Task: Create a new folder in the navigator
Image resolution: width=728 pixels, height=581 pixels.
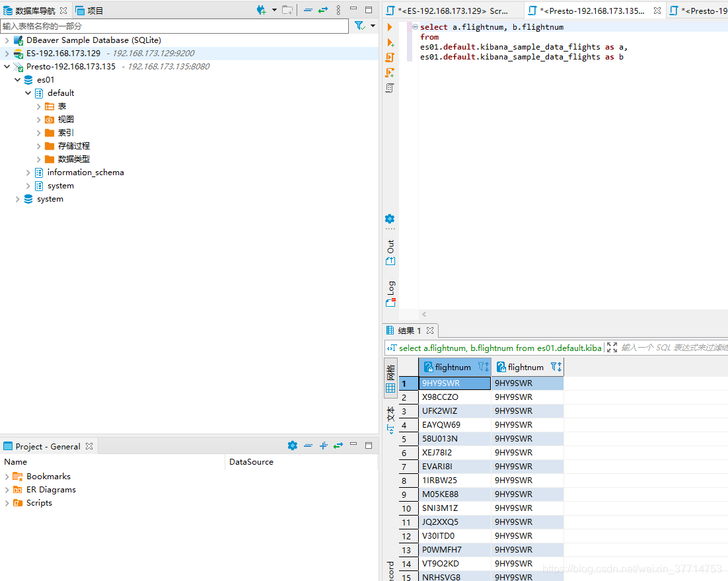Action: (288, 10)
